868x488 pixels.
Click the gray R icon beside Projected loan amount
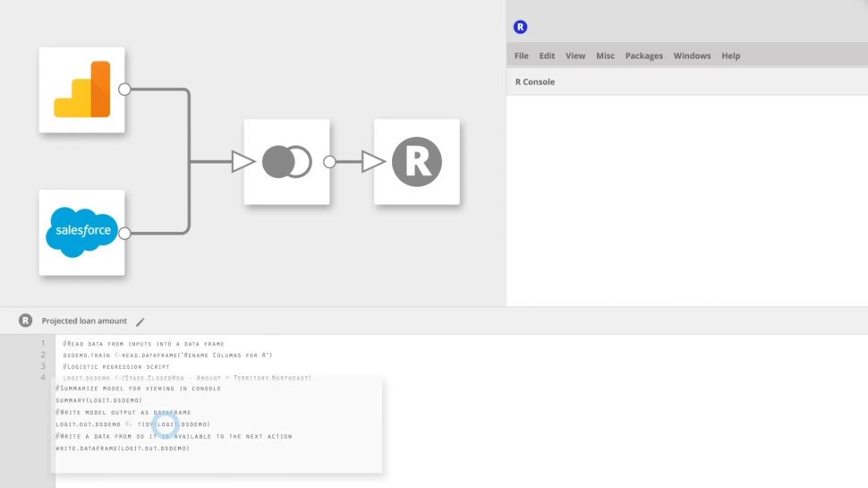(x=25, y=321)
